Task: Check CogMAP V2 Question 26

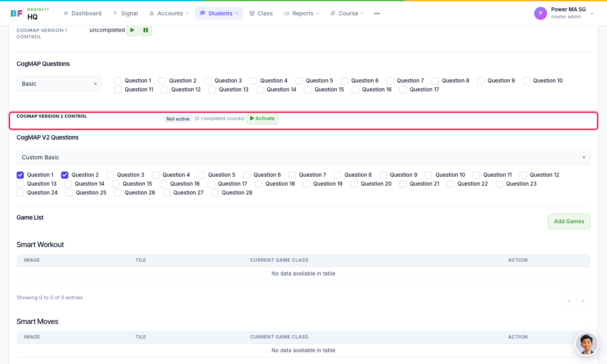Action: click(118, 193)
